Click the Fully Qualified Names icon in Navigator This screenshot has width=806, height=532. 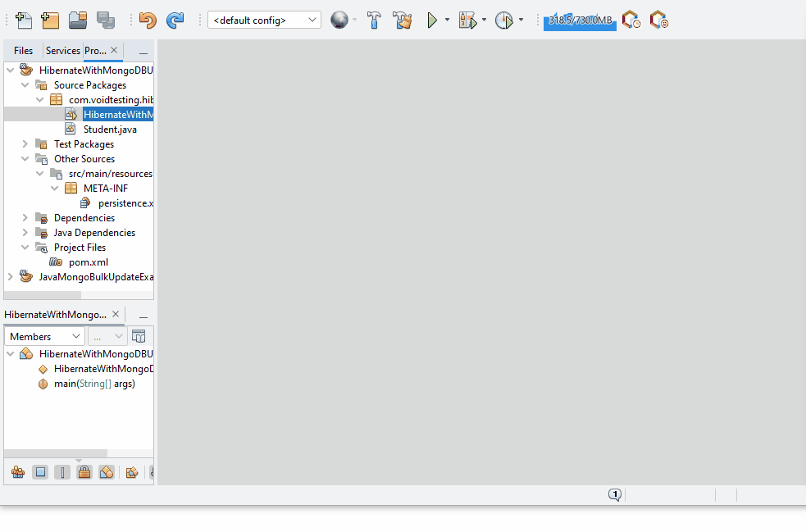[x=131, y=472]
